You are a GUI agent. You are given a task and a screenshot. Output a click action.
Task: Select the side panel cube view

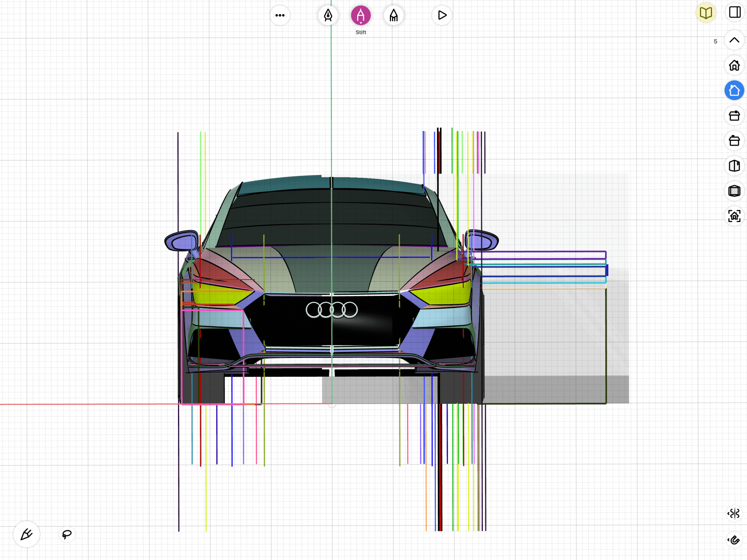click(734, 166)
